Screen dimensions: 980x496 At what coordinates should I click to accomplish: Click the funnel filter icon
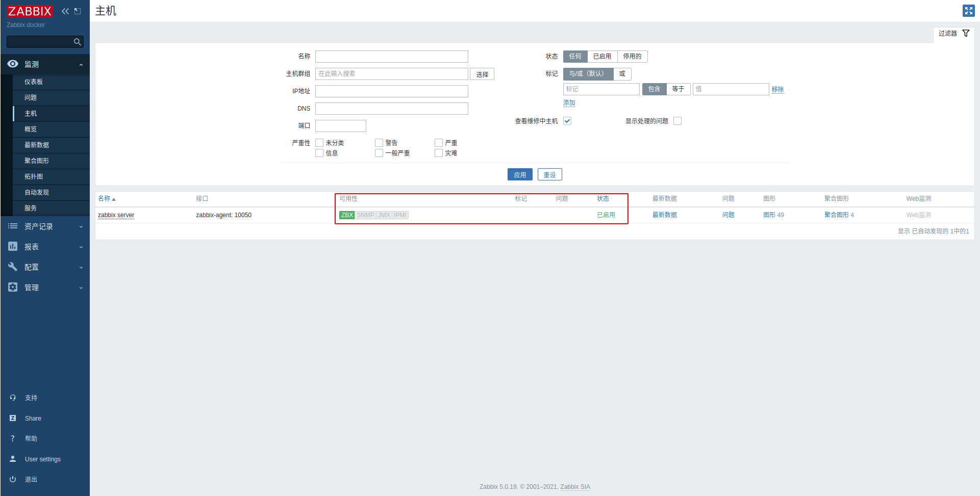(966, 33)
